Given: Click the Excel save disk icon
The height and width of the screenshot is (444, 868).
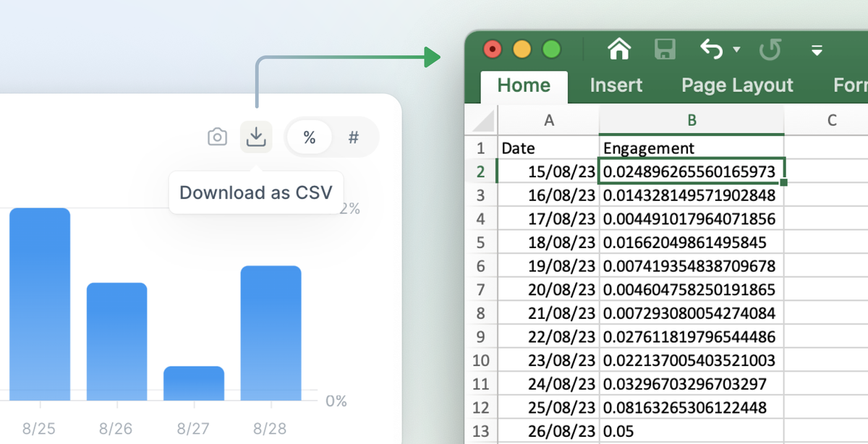Looking at the screenshot, I should pos(664,49).
